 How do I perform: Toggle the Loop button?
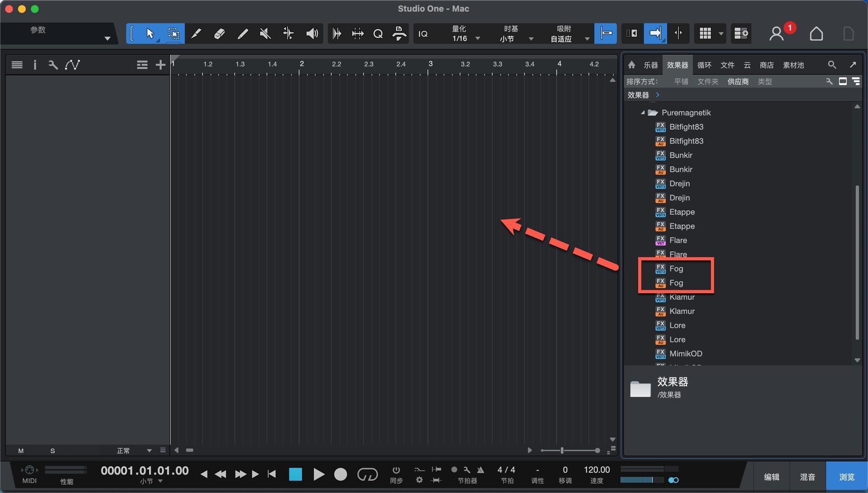(367, 474)
